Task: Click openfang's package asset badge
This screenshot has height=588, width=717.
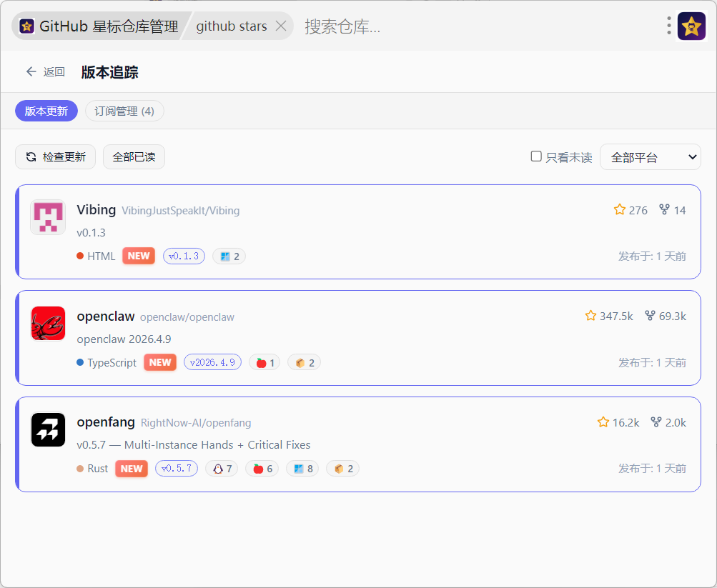Action: click(x=343, y=469)
